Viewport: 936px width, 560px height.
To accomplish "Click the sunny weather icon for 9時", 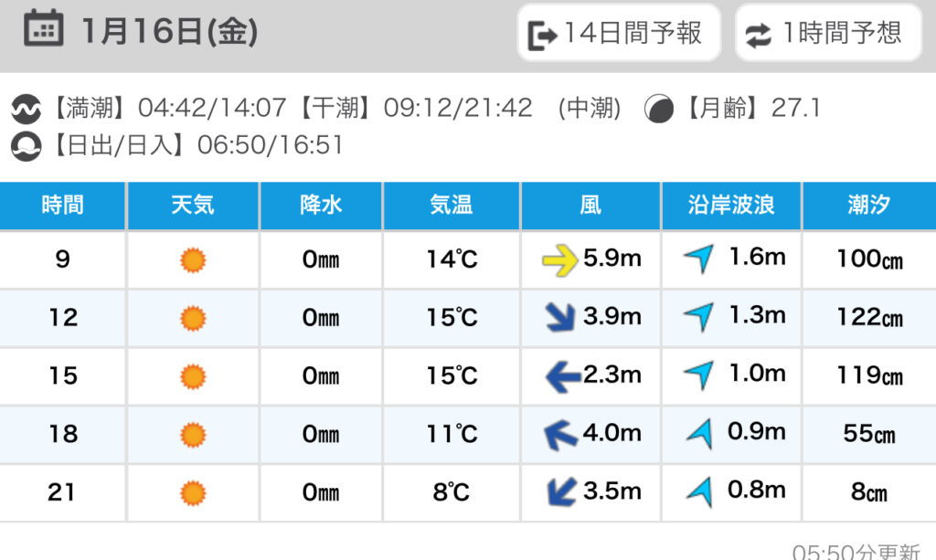I will pos(193,260).
